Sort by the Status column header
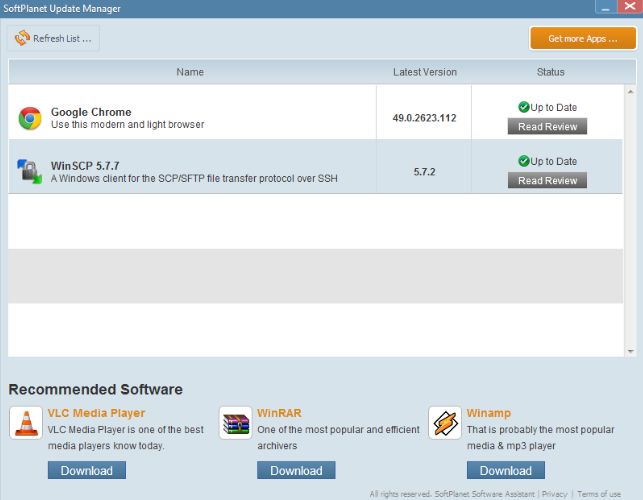 [550, 72]
